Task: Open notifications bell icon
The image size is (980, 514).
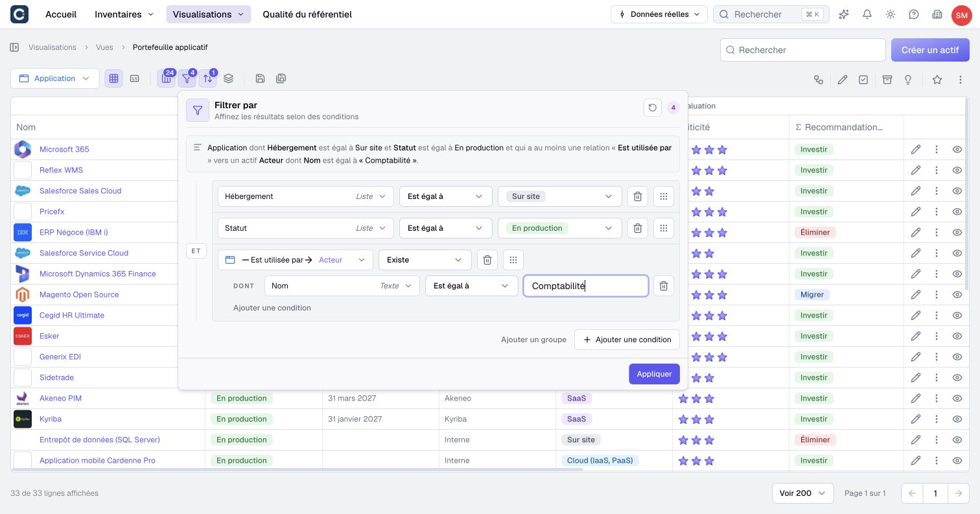Action: (867, 14)
